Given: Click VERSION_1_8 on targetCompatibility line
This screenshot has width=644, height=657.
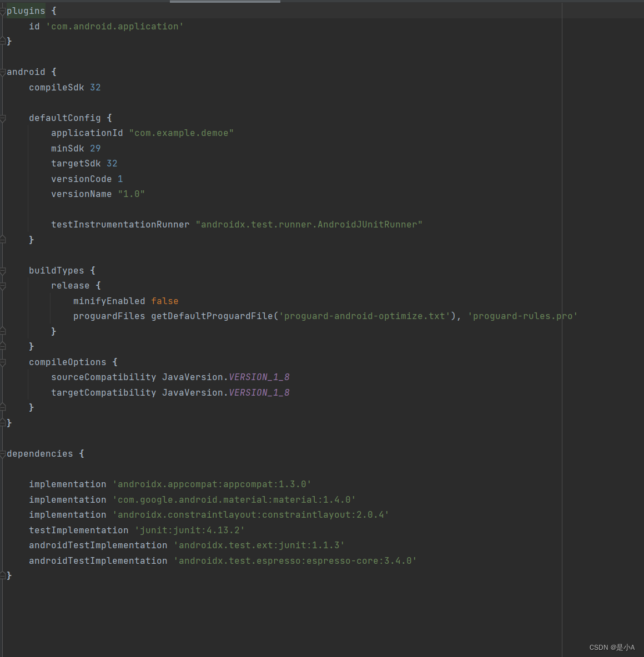Looking at the screenshot, I should pos(259,393).
